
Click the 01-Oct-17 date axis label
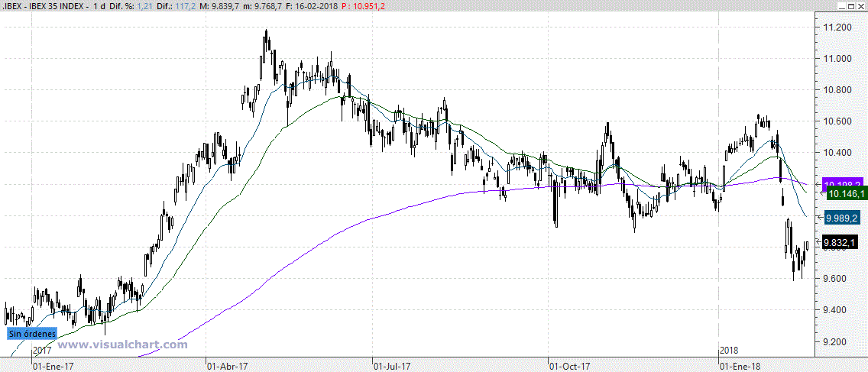pos(568,366)
